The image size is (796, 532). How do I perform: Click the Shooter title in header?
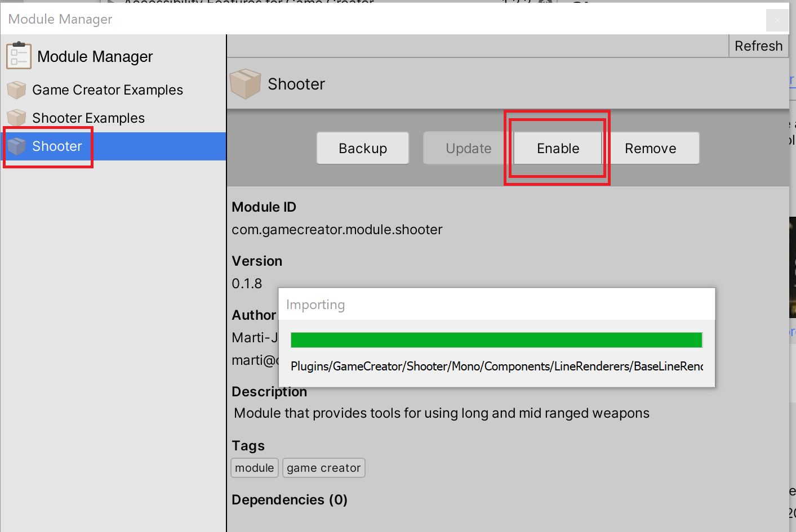(296, 84)
